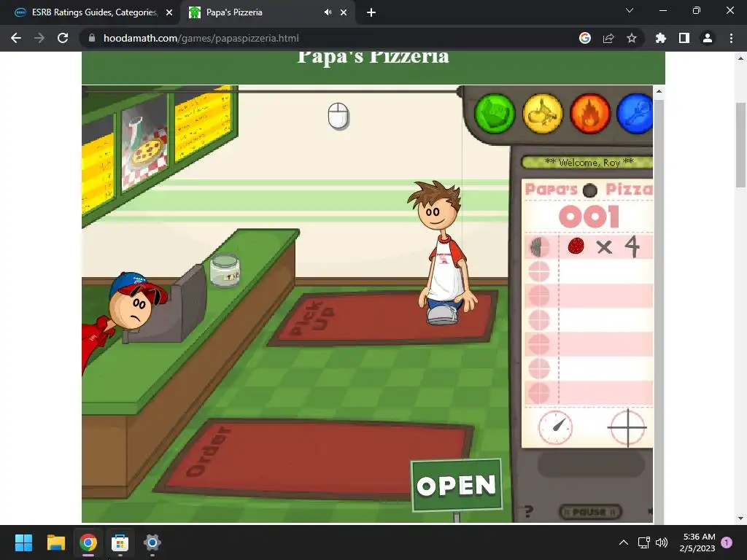
Task: Open a new browser tab
Action: (371, 12)
